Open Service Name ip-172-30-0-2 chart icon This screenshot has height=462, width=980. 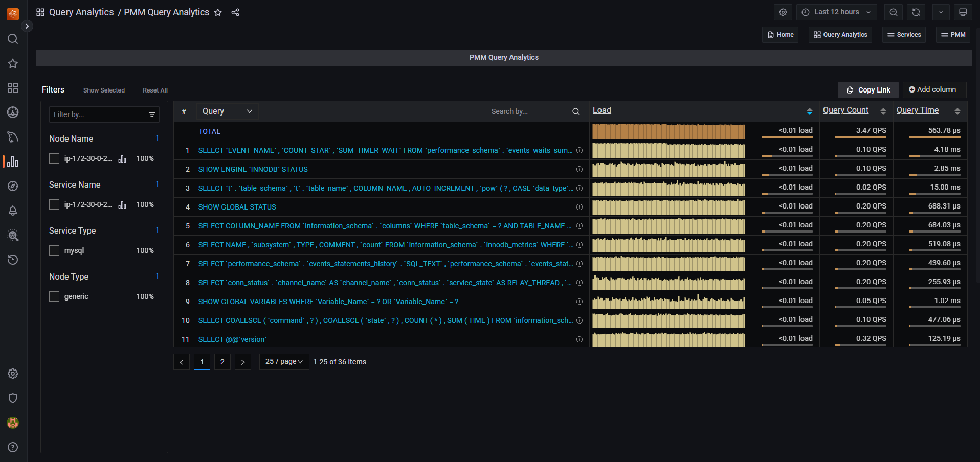pos(122,205)
